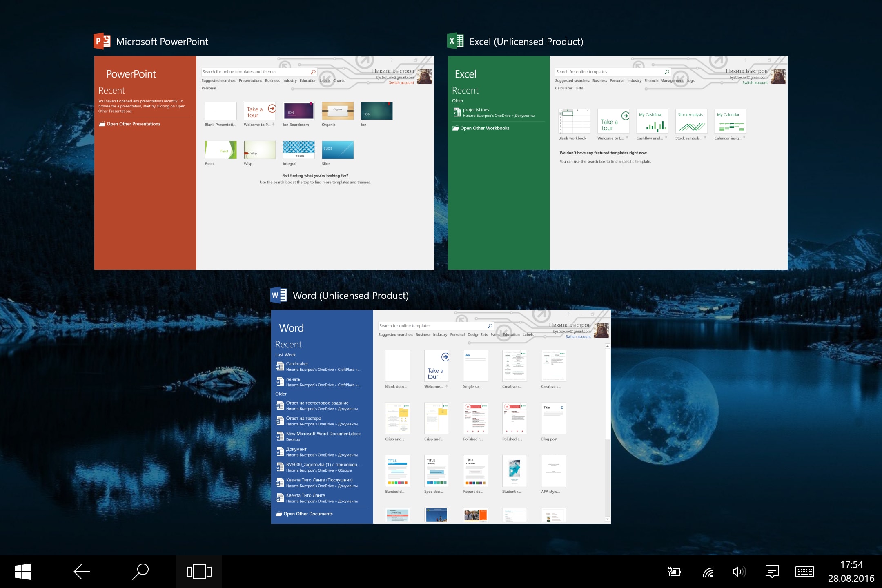Select Blank workbook in Excel
Image resolution: width=882 pixels, height=588 pixels.
574,121
